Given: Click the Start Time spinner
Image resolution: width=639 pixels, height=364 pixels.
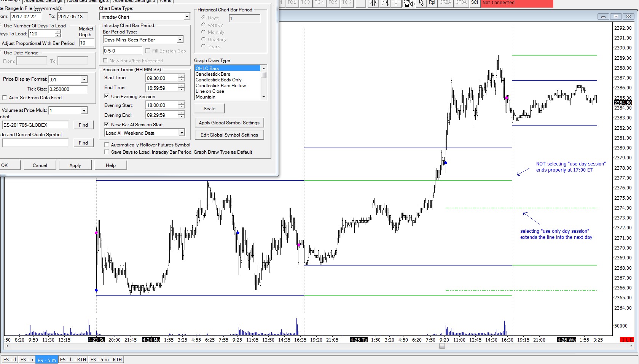Looking at the screenshot, I should click(181, 78).
